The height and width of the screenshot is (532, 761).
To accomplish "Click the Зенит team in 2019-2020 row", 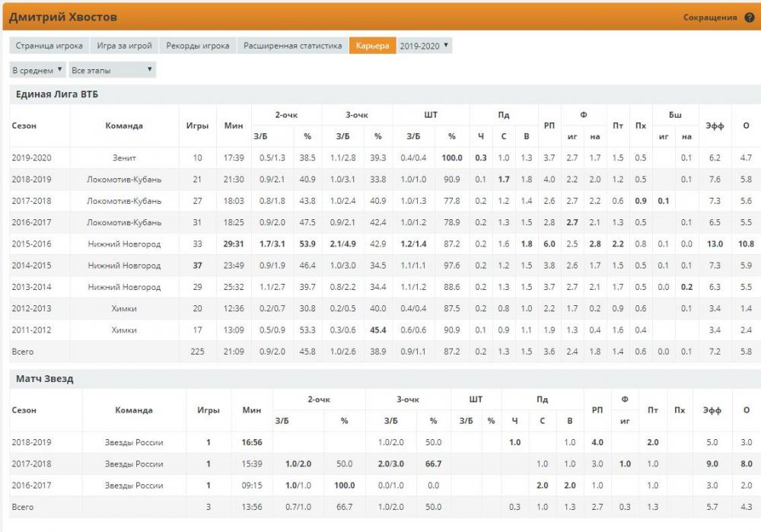I will pyautogui.click(x=124, y=158).
